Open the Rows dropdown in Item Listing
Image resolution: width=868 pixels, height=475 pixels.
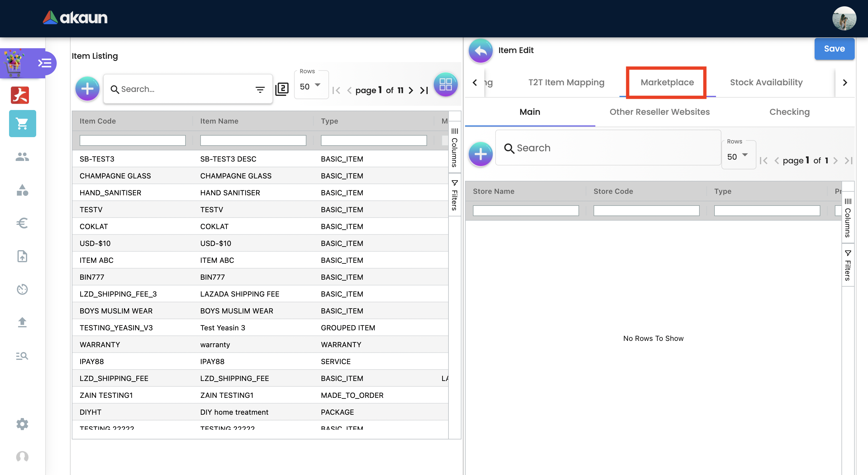click(311, 87)
